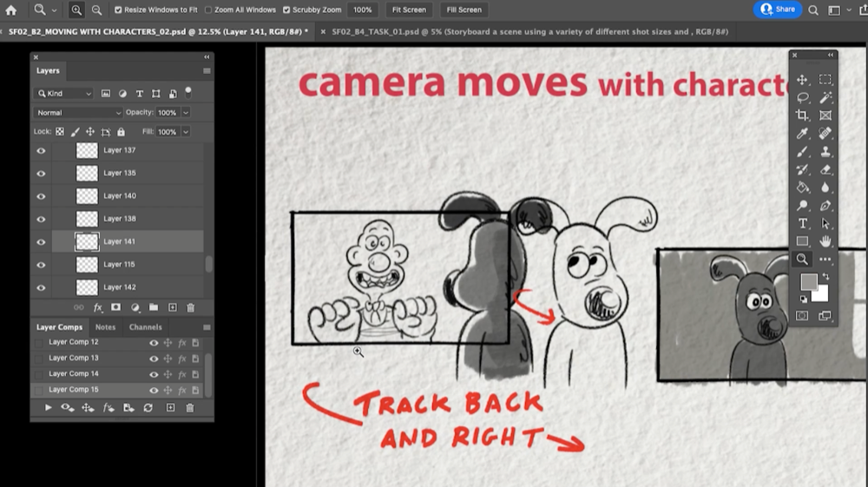Delete layer using Layers panel trash icon

(191, 307)
